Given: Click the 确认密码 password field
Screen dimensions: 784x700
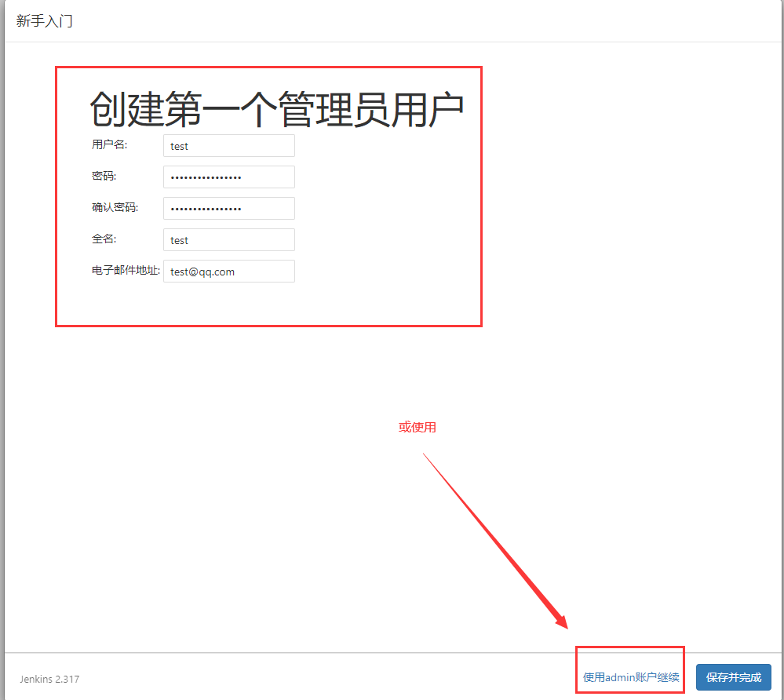Looking at the screenshot, I should [x=229, y=209].
